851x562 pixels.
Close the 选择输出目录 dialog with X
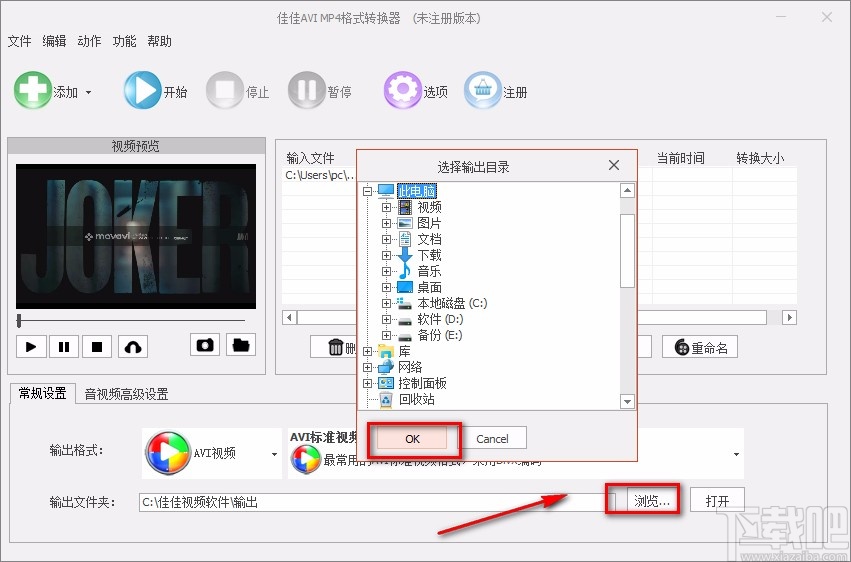pos(614,165)
